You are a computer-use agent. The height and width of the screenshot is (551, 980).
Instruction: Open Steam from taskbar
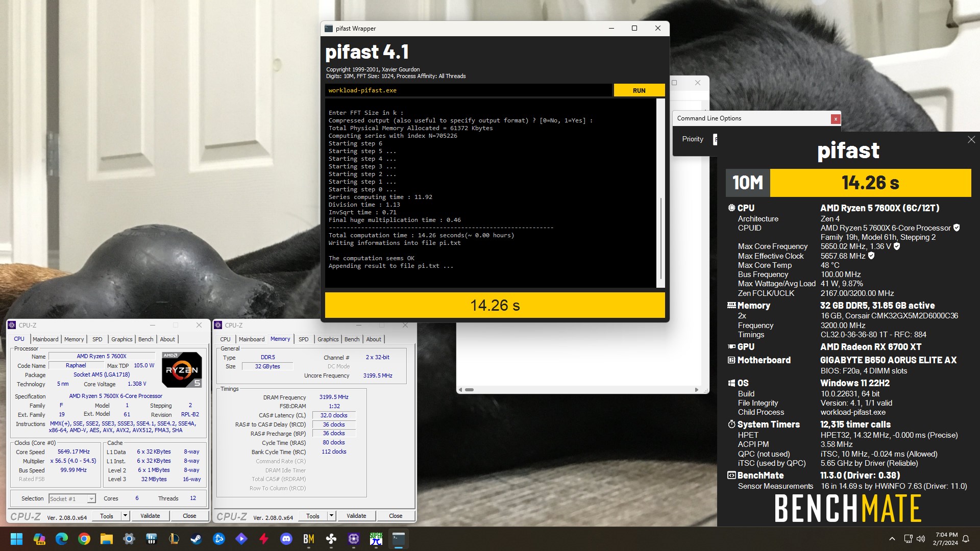click(x=196, y=539)
